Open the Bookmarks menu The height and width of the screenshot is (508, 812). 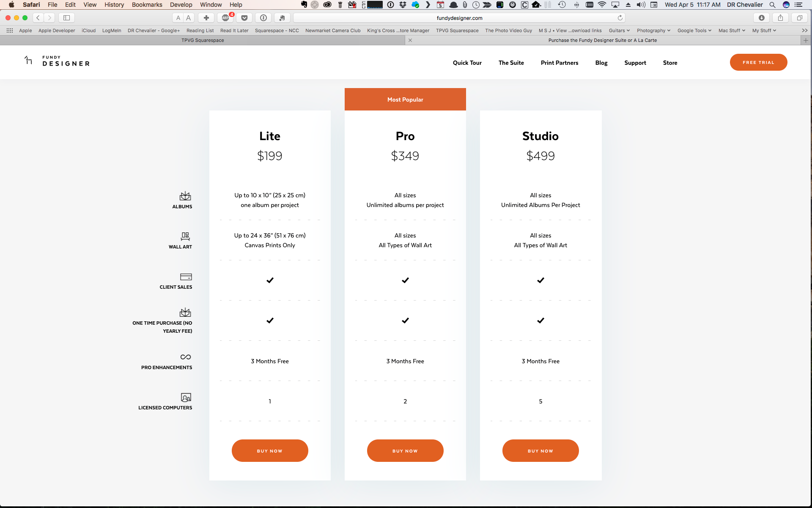147,5
